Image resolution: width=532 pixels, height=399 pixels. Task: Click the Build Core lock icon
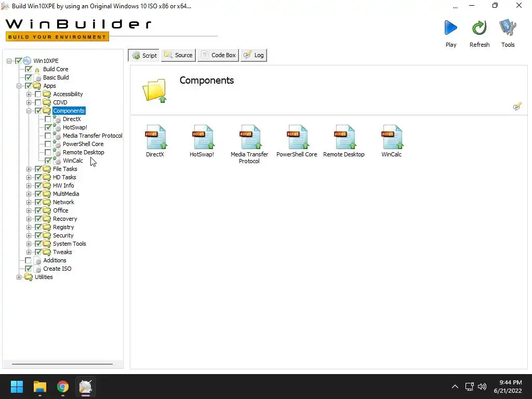[x=37, y=70]
